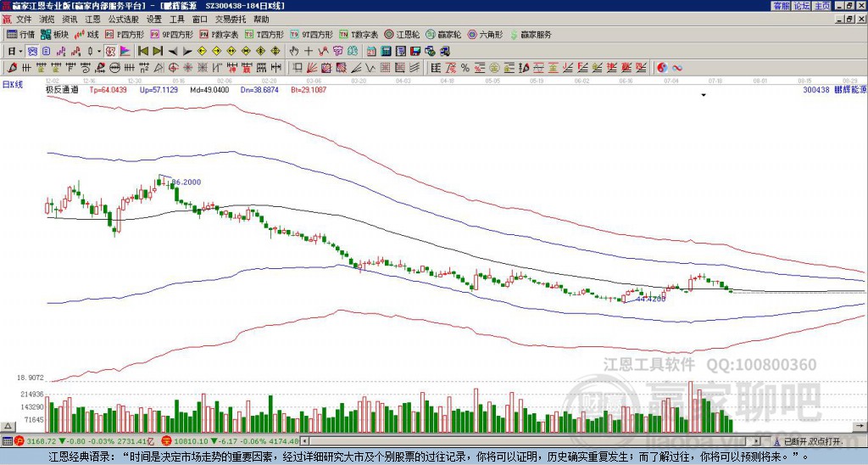Screen dimensions: 868x465
Task: Click the black right arrow icon
Action: click(187, 52)
